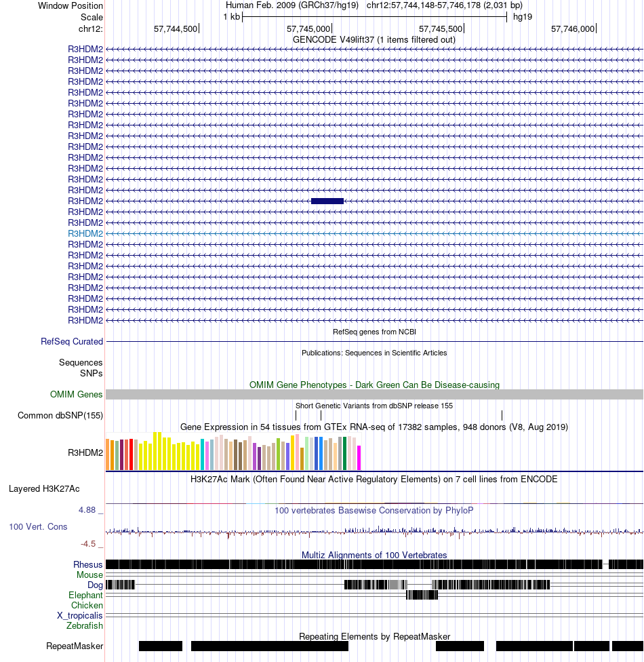
Task: Click the 100 Vert. Cons label
Action: (38, 527)
